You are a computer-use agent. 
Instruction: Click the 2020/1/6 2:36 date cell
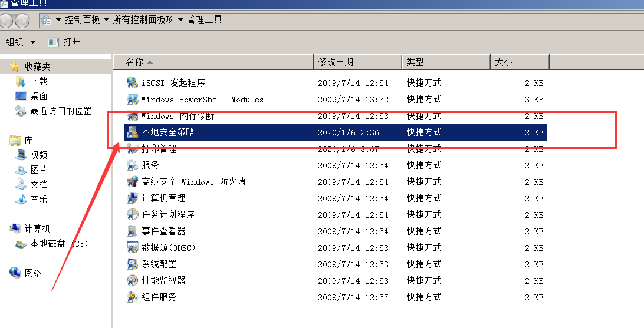pyautogui.click(x=349, y=132)
